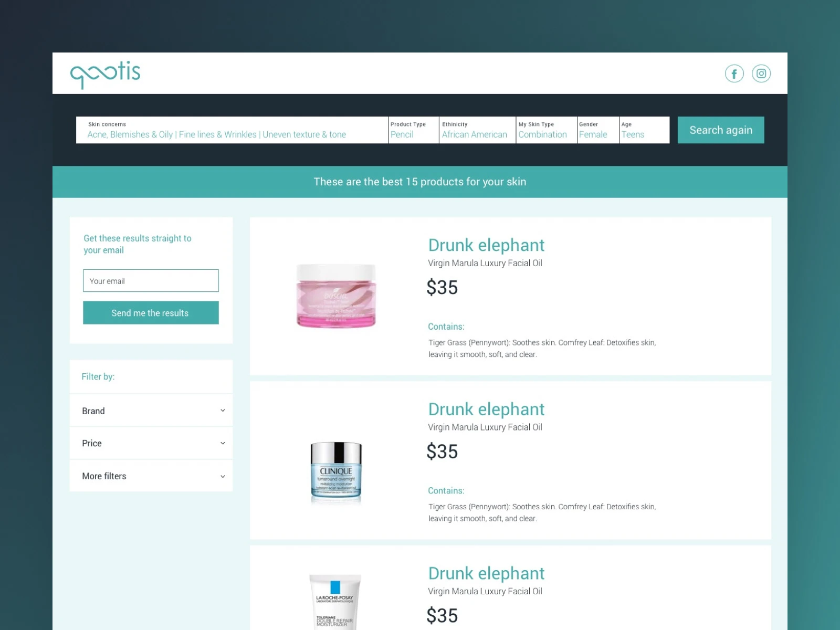Image resolution: width=840 pixels, height=630 pixels.
Task: Select 'Get these results straight to your email' text
Action: (138, 244)
